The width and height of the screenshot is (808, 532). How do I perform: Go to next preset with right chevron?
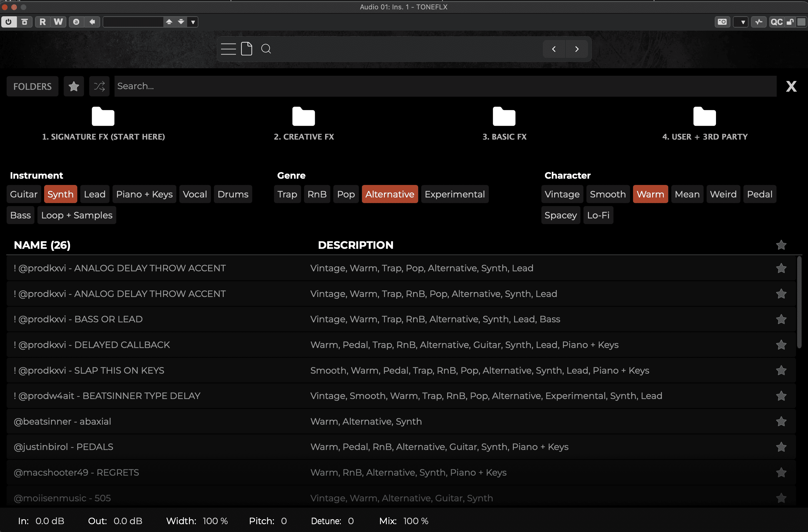[x=577, y=49]
